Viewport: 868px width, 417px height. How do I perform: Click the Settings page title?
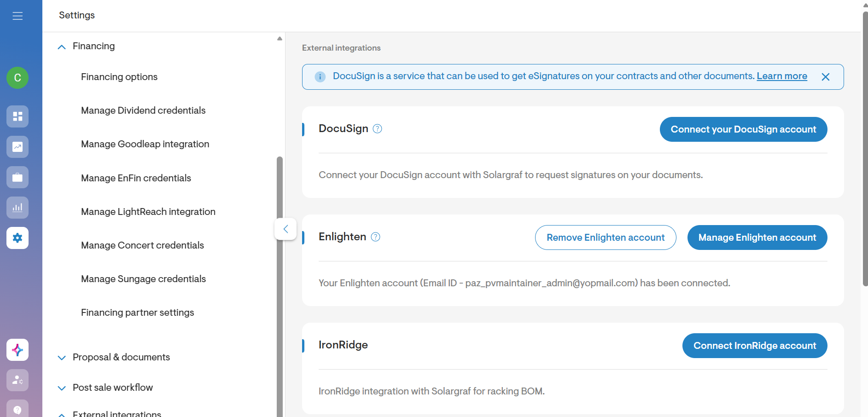click(77, 15)
